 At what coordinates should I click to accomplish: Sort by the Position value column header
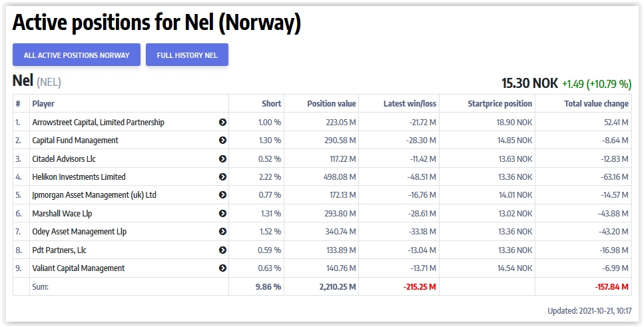[332, 104]
